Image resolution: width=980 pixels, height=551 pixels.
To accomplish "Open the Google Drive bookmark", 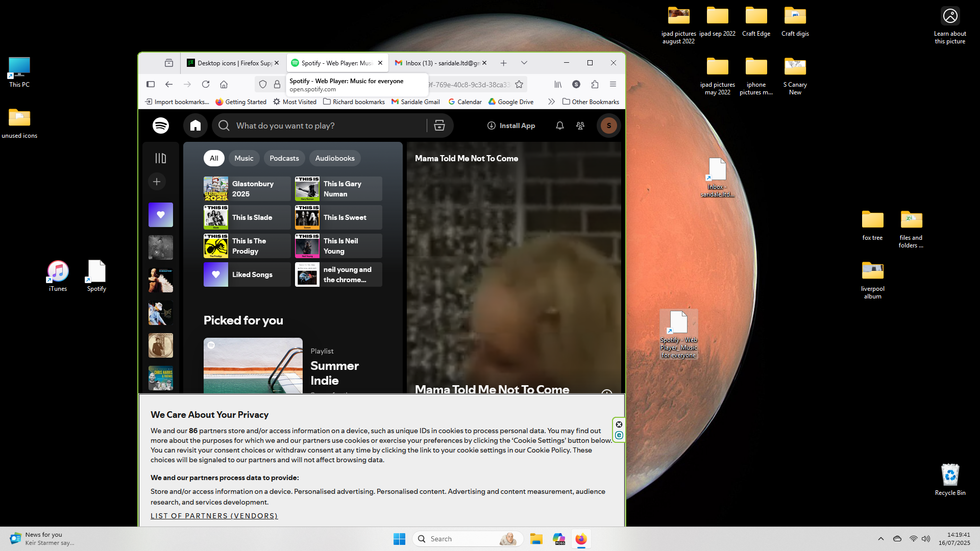I will 511,102.
